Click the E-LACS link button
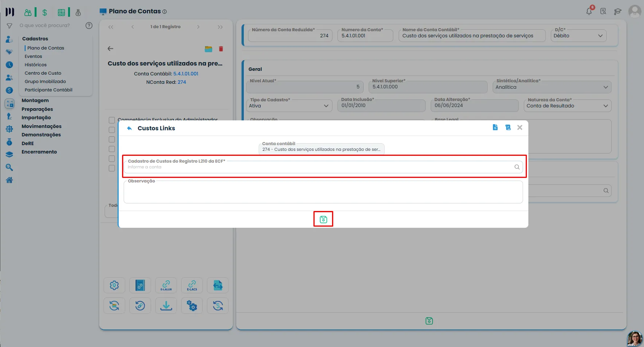 [x=192, y=286]
